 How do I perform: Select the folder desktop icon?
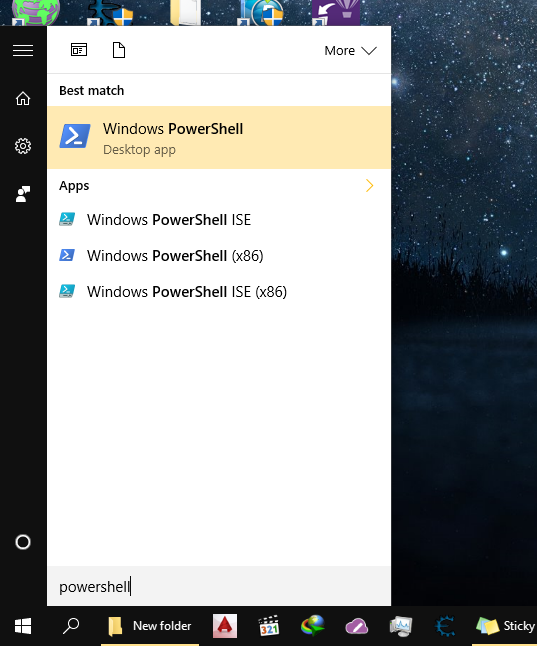(x=185, y=12)
